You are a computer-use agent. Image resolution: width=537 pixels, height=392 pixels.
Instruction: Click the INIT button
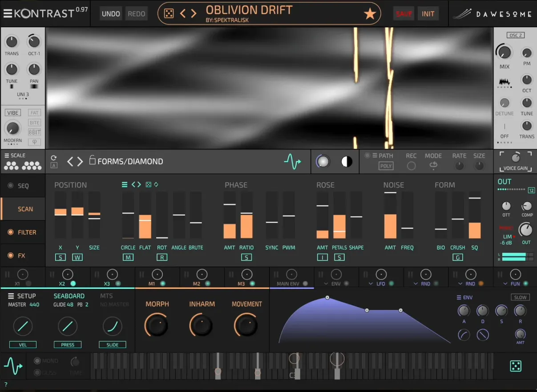point(428,14)
